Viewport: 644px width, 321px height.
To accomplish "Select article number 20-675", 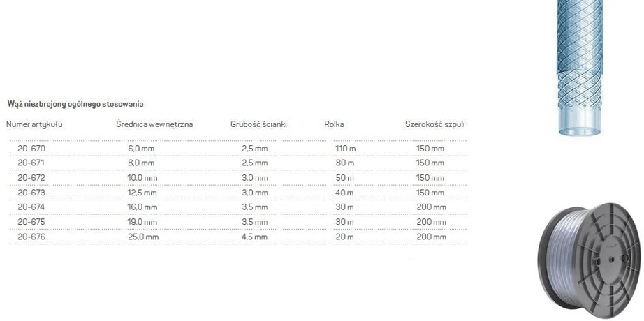I will pyautogui.click(x=31, y=222).
